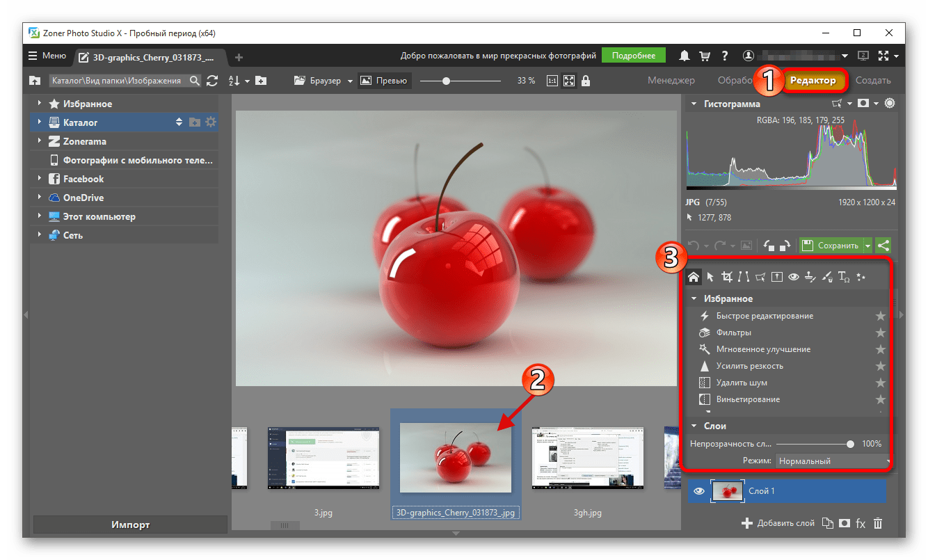This screenshot has width=928, height=560.
Task: Open layer effects fx
Action: 861,523
